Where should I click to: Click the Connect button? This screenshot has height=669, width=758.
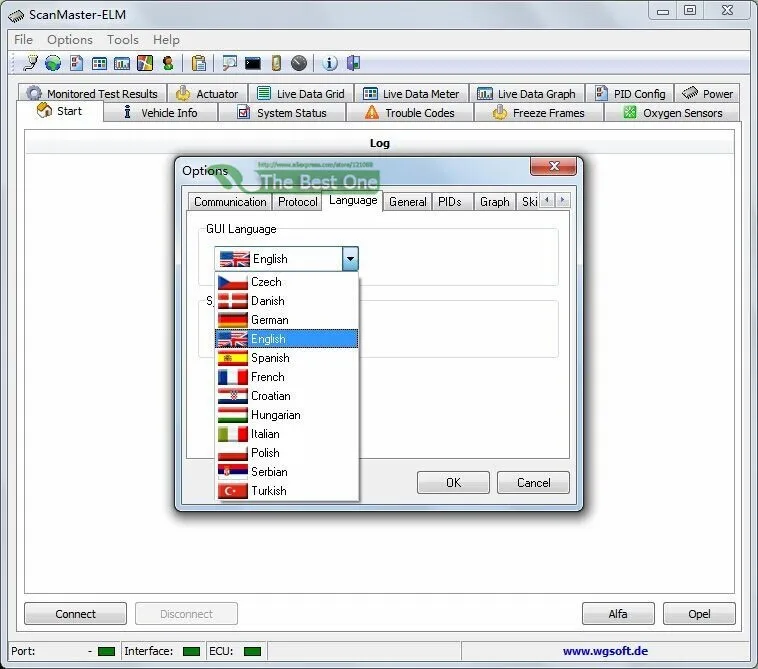pos(75,613)
